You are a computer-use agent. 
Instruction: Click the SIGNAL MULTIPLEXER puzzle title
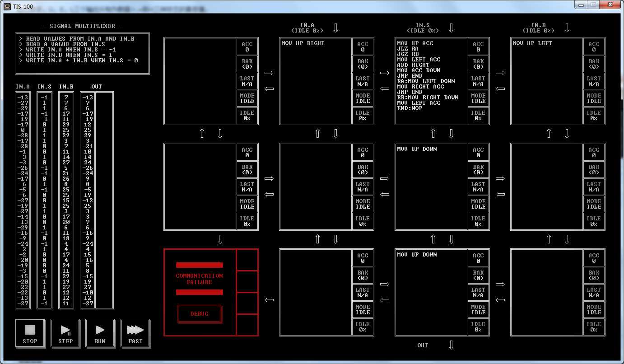[82, 26]
